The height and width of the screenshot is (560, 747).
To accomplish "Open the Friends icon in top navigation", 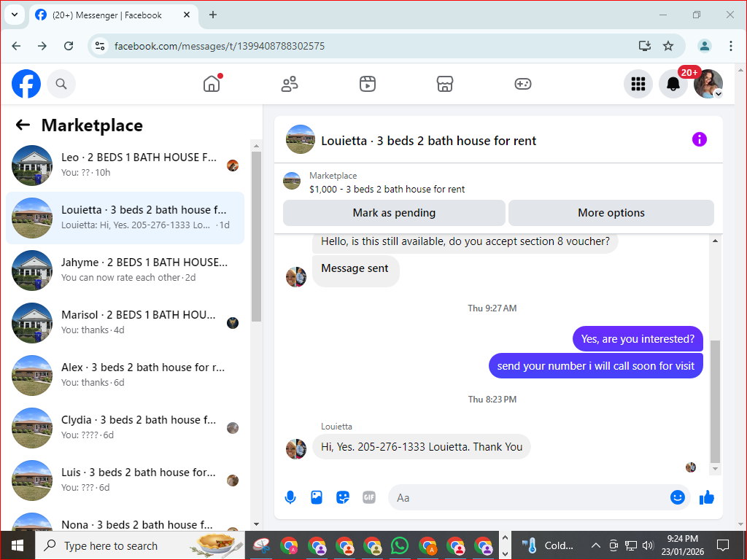I will pyautogui.click(x=289, y=84).
